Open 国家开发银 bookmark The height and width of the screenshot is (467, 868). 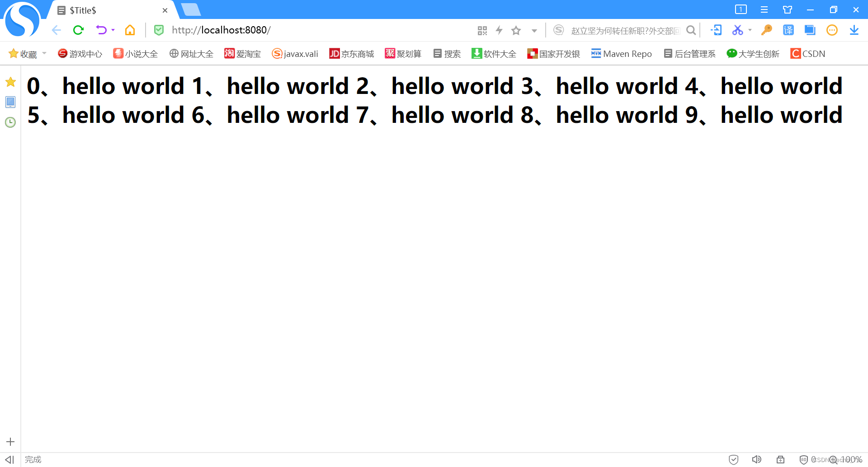(553, 54)
